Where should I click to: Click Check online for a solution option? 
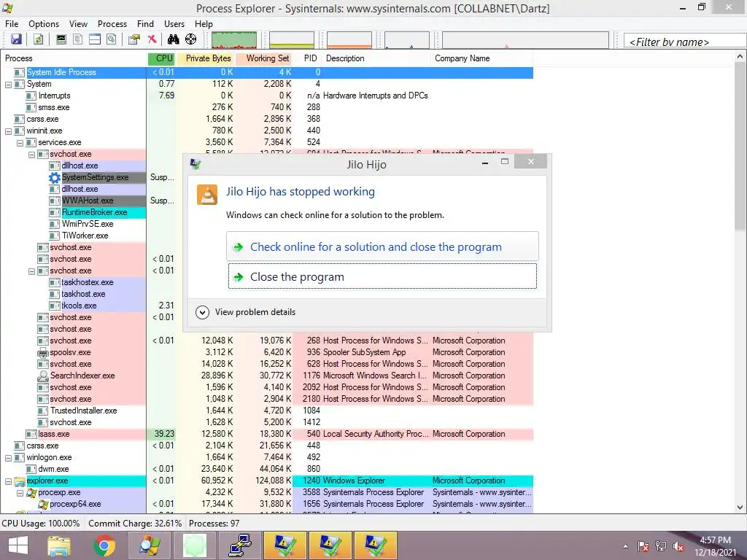click(x=382, y=246)
